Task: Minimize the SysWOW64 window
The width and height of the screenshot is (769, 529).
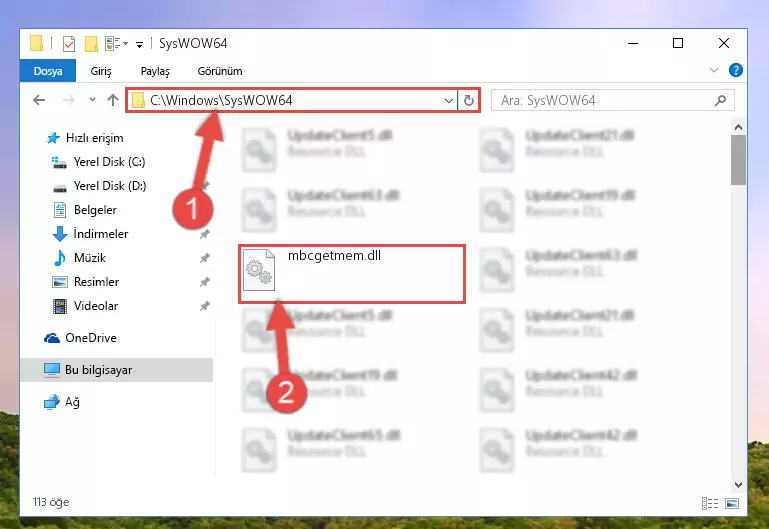Action: click(633, 43)
